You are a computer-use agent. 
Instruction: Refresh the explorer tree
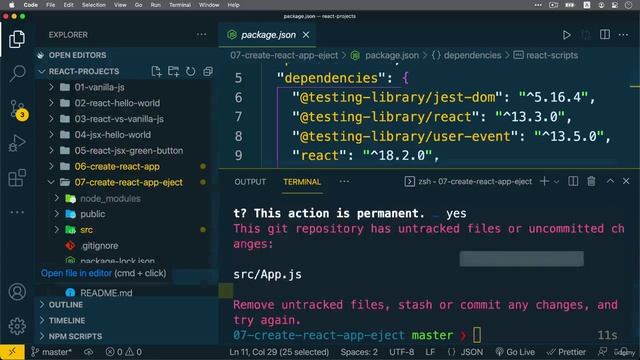point(191,71)
